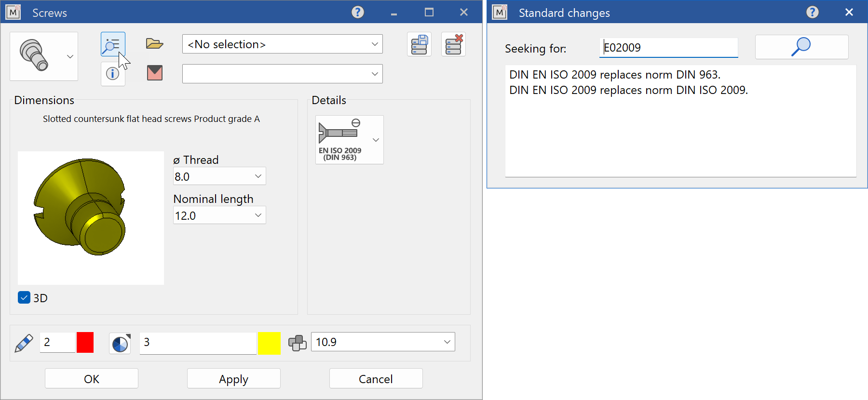Click the hatch pattern circle icon

120,343
